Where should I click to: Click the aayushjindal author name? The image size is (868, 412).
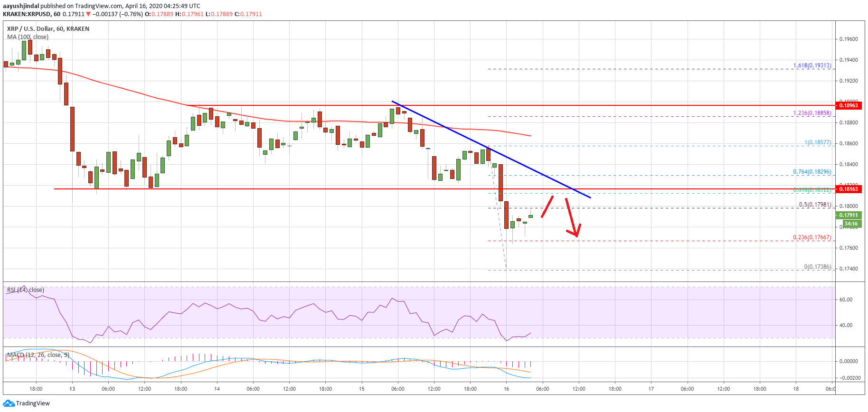20,6
